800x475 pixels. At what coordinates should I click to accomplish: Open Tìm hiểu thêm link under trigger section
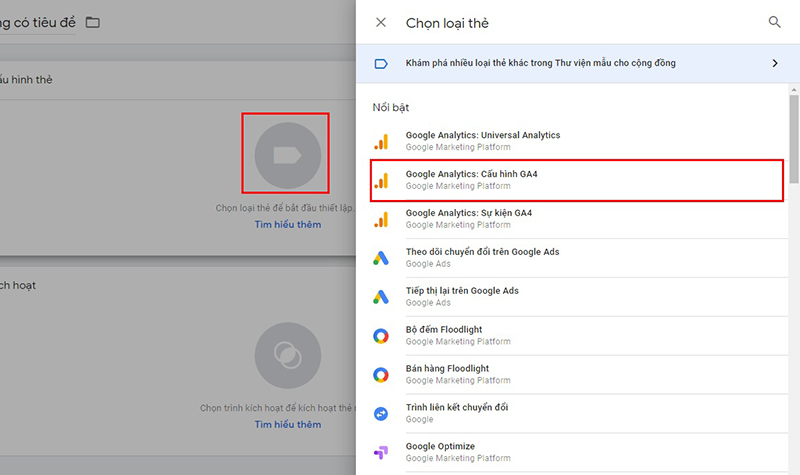(x=288, y=424)
